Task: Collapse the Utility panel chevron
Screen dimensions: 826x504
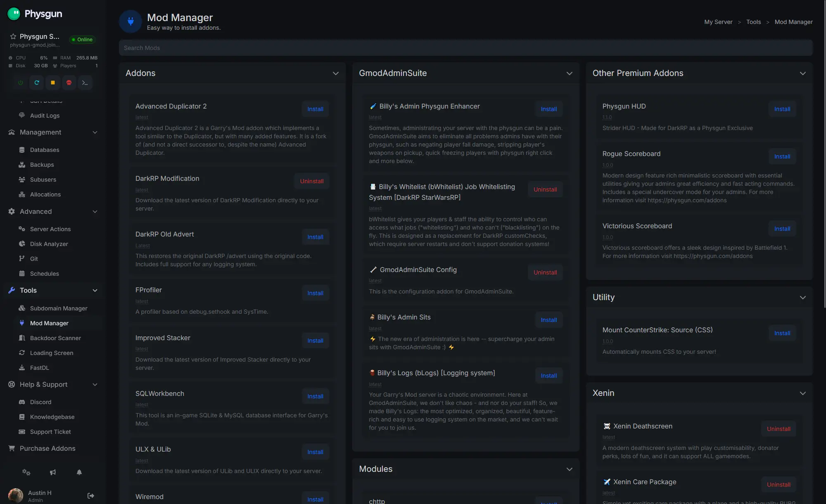Action: 803,298
